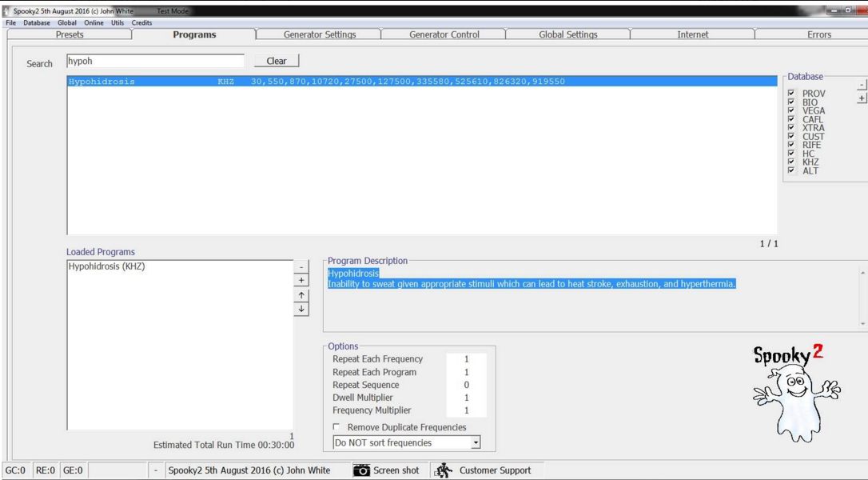The width and height of the screenshot is (868, 480).
Task: Open Customer Support from the status bar
Action: [483, 470]
